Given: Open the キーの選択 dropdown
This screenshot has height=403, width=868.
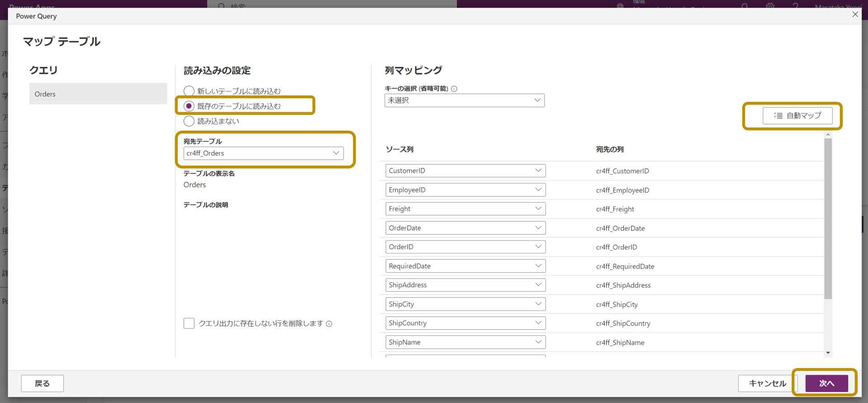Looking at the screenshot, I should point(464,100).
